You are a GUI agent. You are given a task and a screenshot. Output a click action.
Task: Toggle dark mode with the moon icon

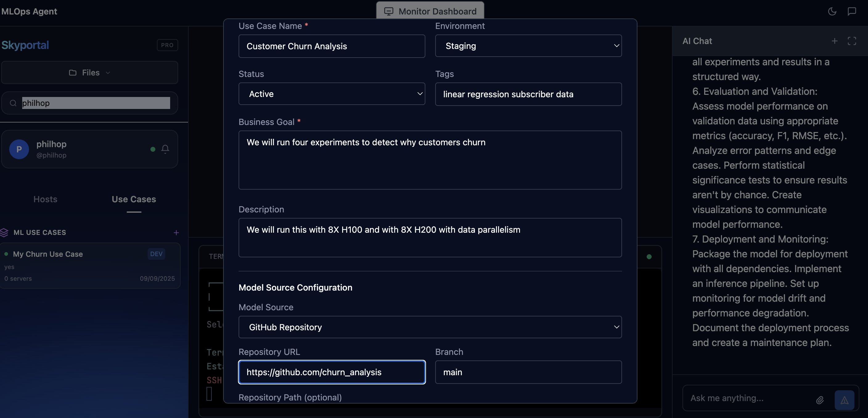coord(832,11)
